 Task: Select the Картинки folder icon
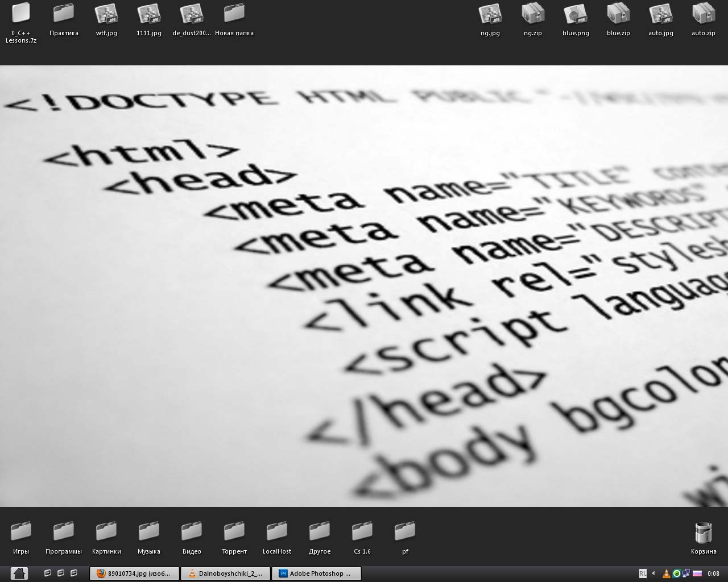point(106,531)
